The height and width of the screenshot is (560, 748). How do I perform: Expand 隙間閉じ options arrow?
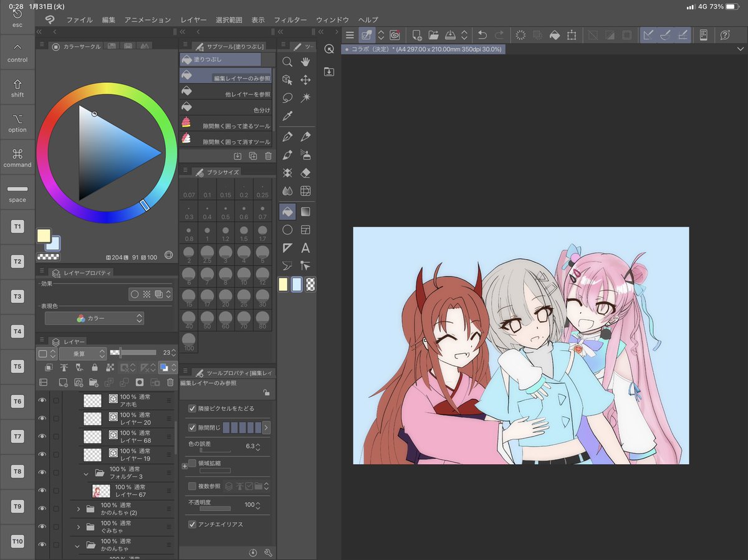tap(266, 428)
